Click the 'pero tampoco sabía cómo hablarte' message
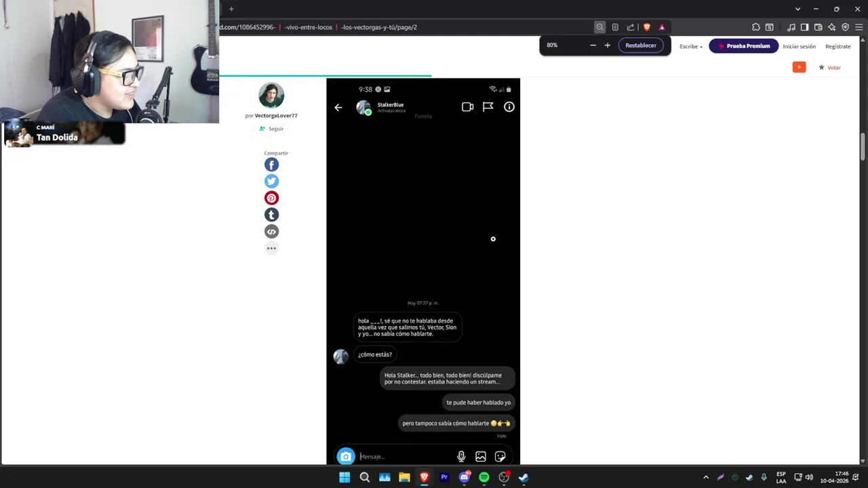 (x=456, y=423)
